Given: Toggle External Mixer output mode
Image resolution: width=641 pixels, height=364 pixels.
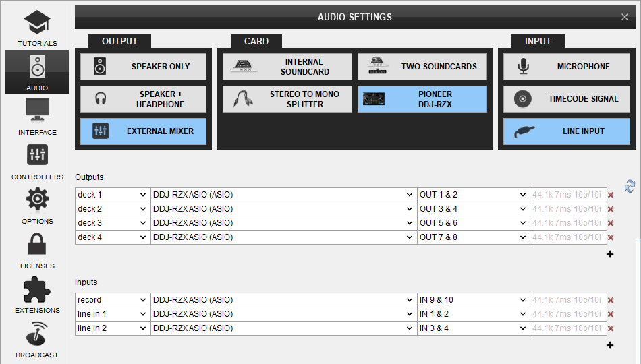Looking at the screenshot, I should [144, 131].
